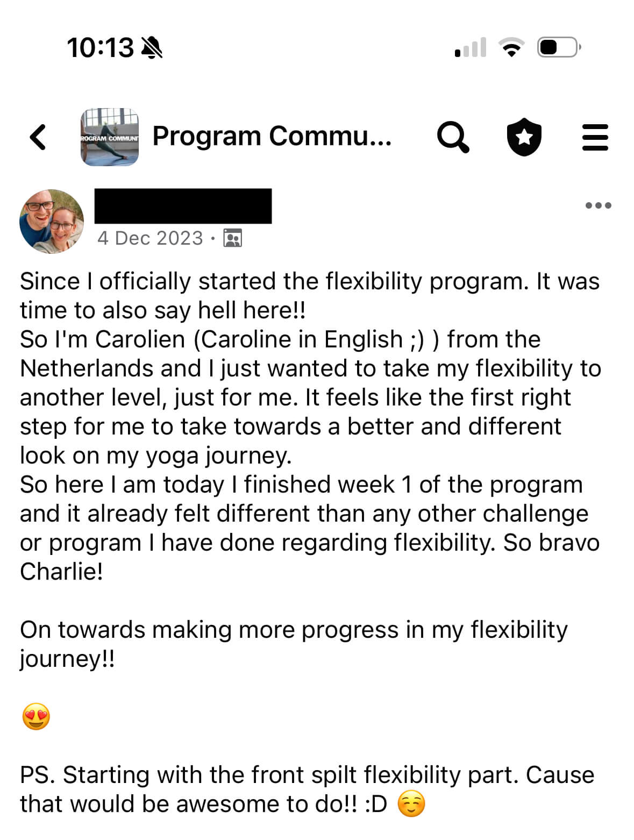Go back using the left chevron
This screenshot has height=840, width=634.
(38, 137)
